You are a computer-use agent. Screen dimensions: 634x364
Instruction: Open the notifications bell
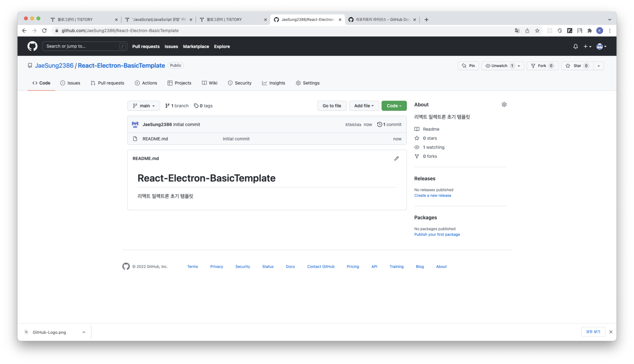pyautogui.click(x=575, y=46)
